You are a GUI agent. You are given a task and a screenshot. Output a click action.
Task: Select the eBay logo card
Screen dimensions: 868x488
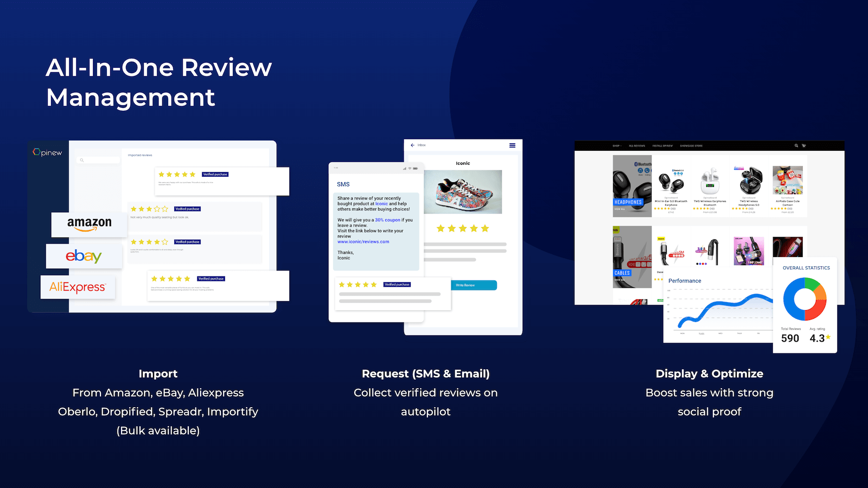click(84, 256)
